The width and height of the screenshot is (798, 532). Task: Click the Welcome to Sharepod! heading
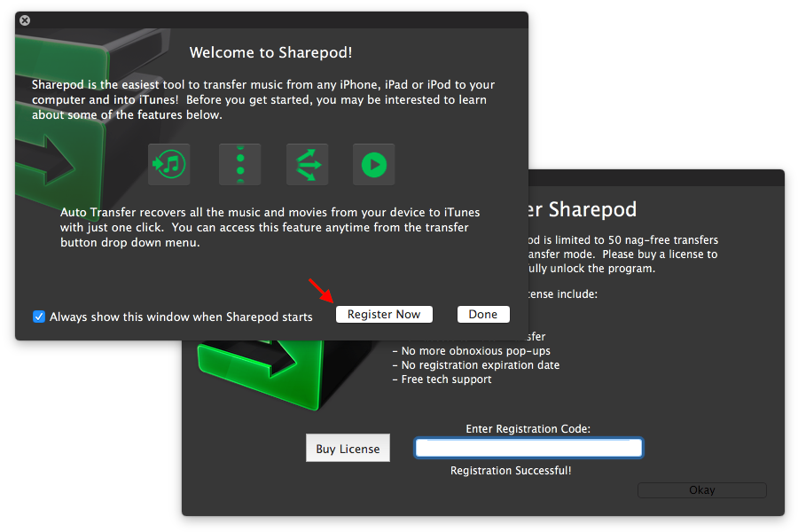pyautogui.click(x=270, y=52)
